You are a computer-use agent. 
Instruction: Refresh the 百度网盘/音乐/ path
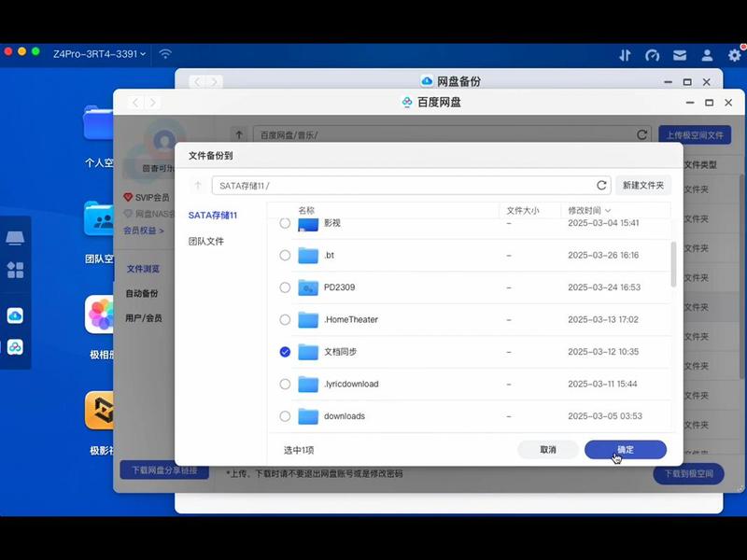[x=641, y=135]
